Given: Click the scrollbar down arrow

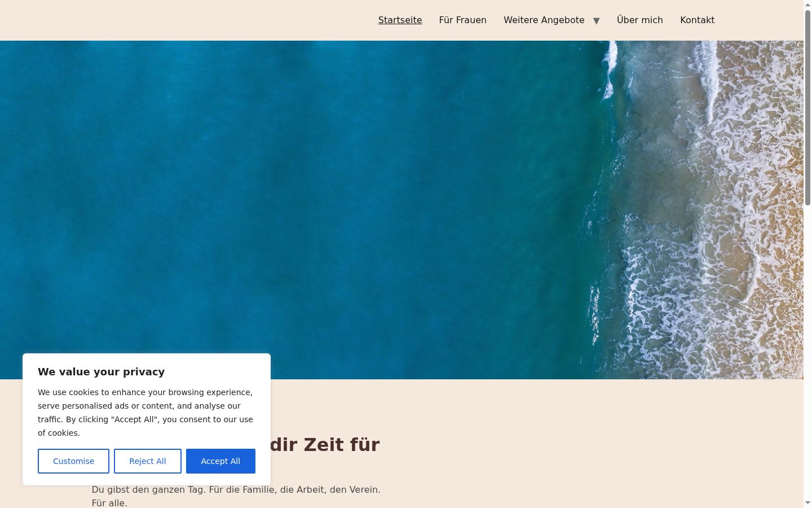Looking at the screenshot, I should coord(807,503).
